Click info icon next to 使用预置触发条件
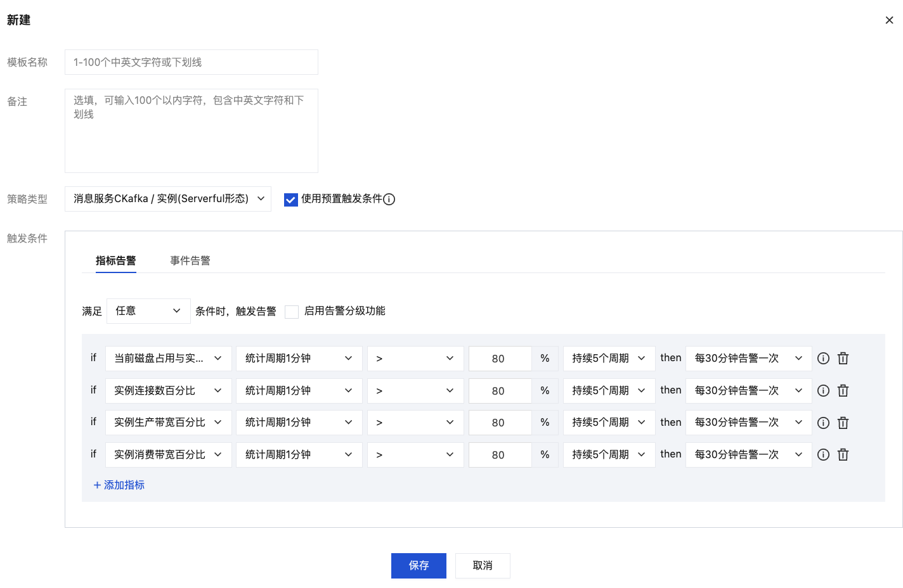Viewport: 903px width, 588px height. (389, 200)
